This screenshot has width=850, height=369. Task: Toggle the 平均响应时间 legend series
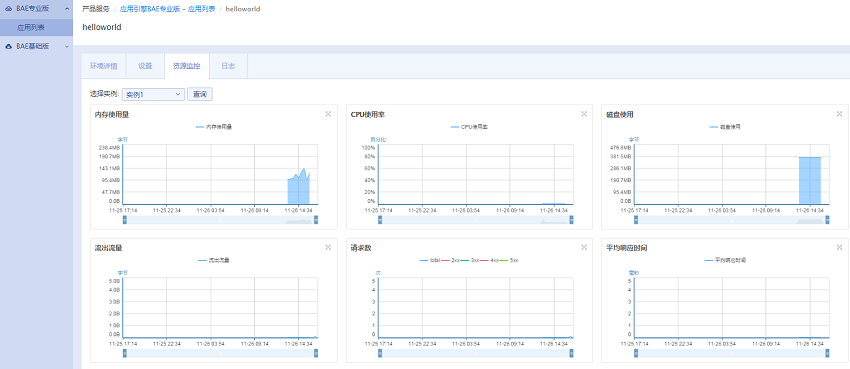pos(725,260)
